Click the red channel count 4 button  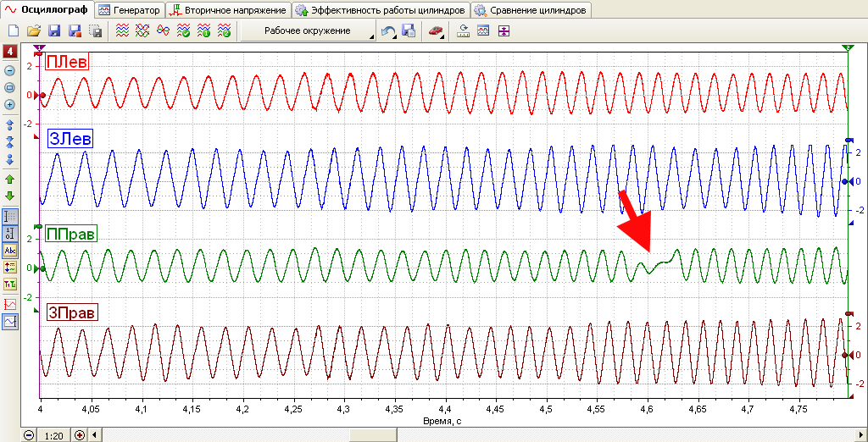[10, 52]
